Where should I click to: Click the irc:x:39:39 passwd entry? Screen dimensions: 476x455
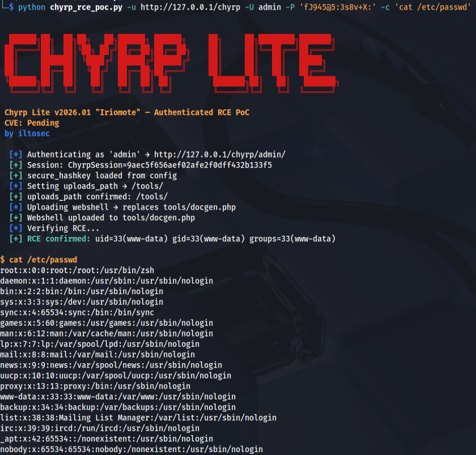coord(100,428)
